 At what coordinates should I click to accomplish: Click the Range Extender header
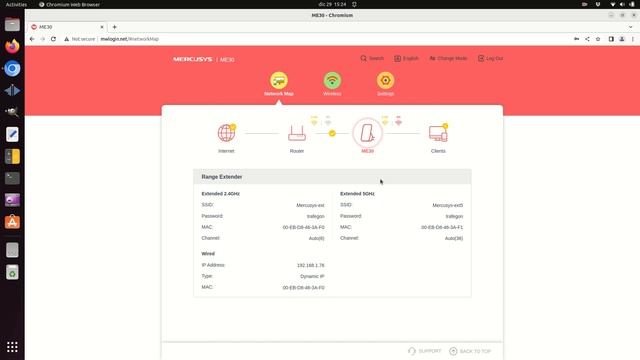[x=332, y=177]
